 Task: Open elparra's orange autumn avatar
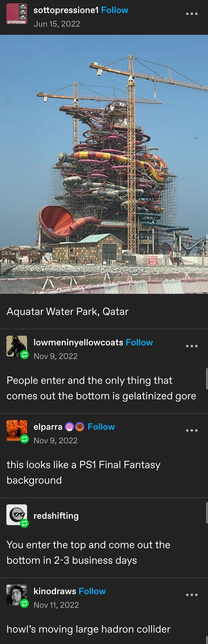click(x=17, y=430)
